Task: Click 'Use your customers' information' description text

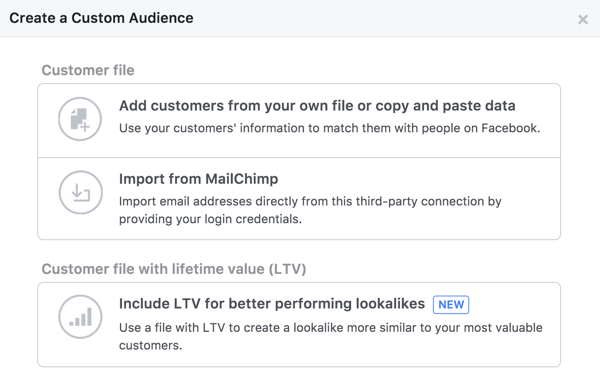Action: click(329, 128)
